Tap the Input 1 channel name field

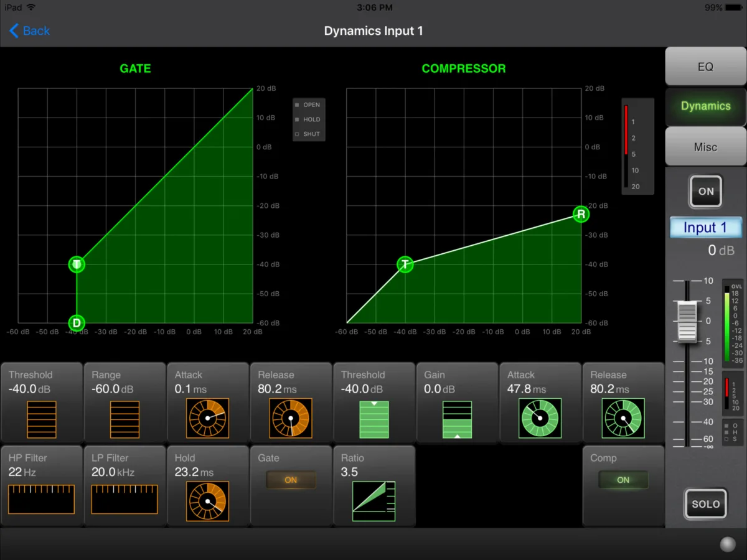tap(706, 228)
